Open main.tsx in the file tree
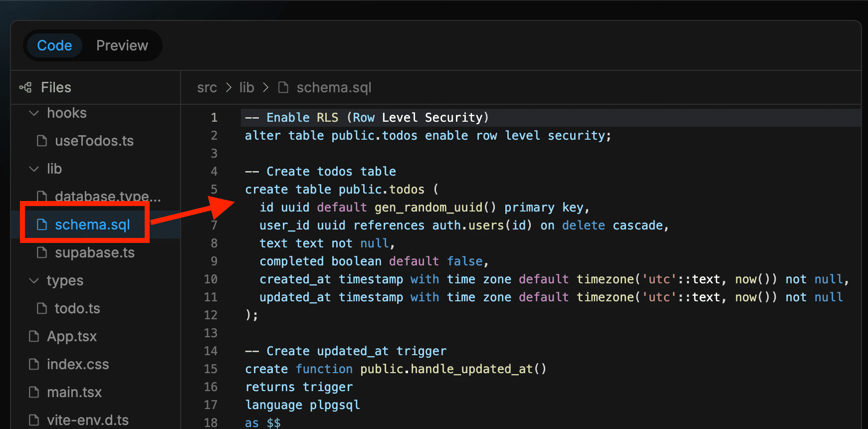868x429 pixels. [x=74, y=393]
